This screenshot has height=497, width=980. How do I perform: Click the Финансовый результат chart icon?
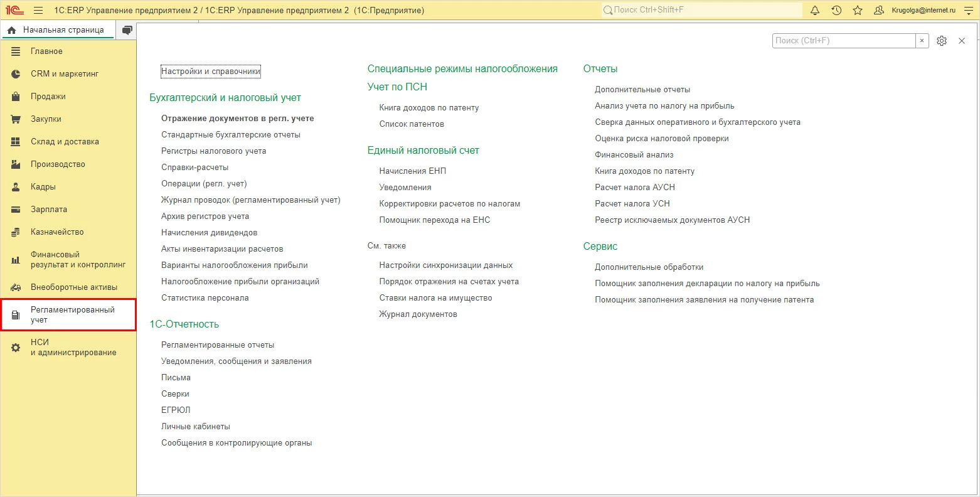[x=16, y=260]
